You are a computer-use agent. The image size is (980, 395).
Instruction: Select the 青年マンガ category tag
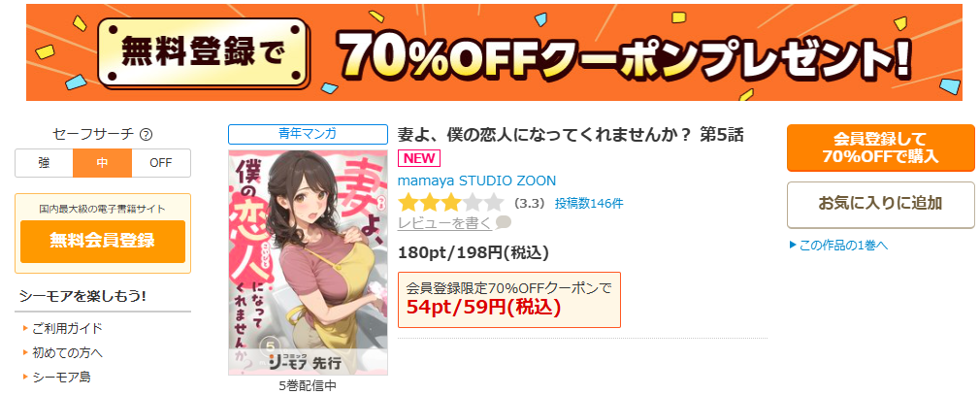click(x=309, y=134)
